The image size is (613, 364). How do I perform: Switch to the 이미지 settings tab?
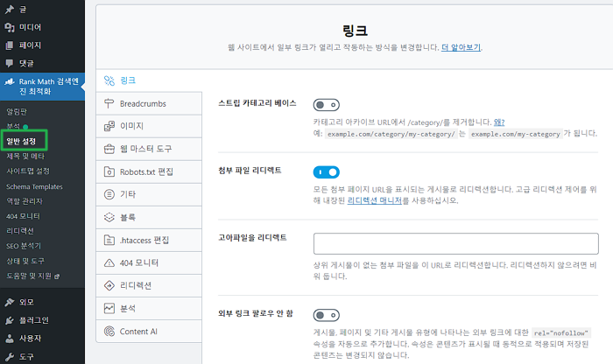pyautogui.click(x=149, y=126)
